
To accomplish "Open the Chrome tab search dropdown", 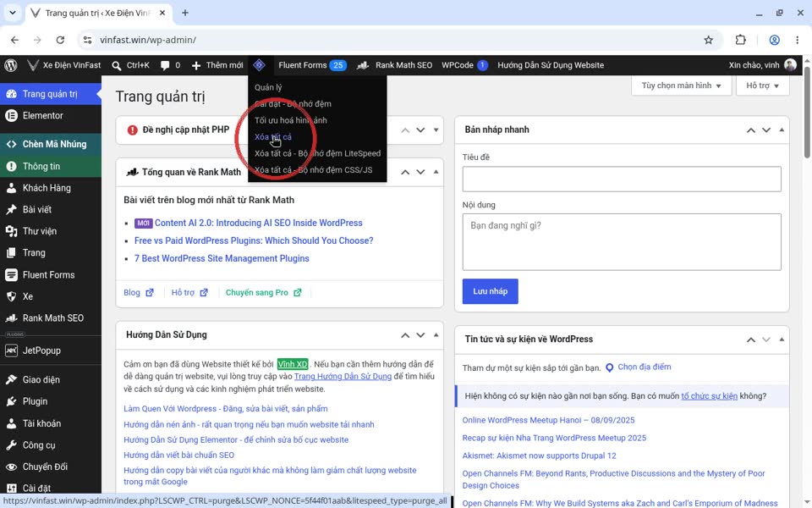I will pyautogui.click(x=13, y=13).
